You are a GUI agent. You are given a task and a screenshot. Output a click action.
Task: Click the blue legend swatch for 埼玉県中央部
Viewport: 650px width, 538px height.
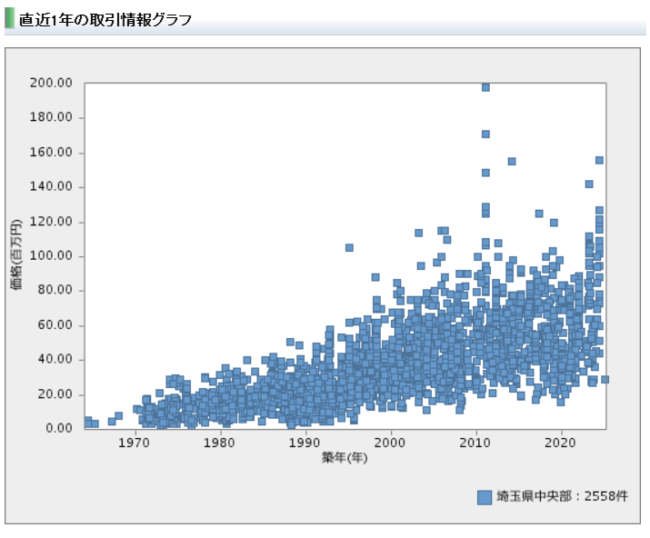point(485,496)
